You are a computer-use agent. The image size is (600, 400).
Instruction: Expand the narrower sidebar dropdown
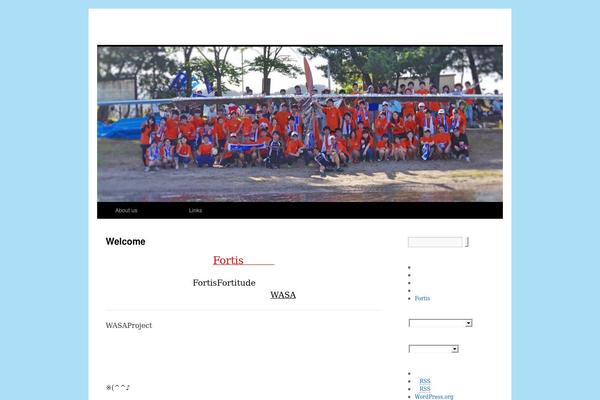[434, 349]
